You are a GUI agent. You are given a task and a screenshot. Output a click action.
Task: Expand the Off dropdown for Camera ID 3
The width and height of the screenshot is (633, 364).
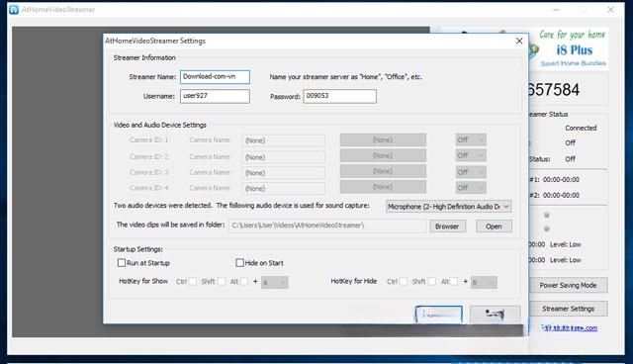pos(471,172)
